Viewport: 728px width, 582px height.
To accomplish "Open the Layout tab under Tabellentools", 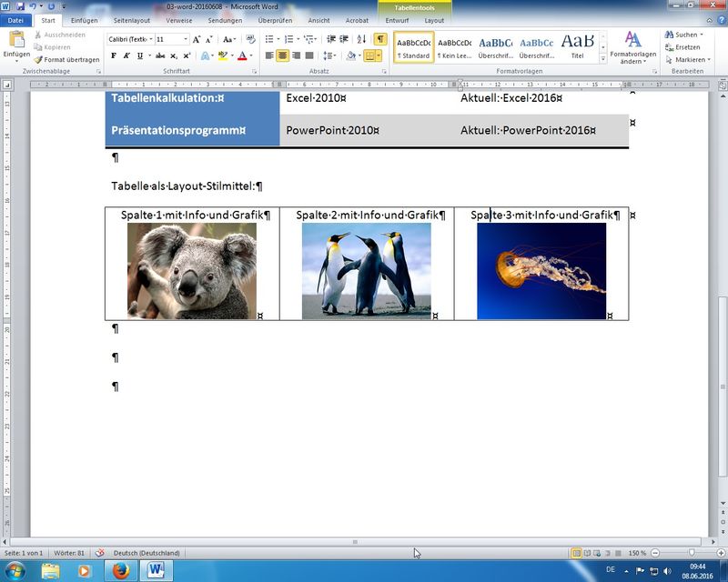I will click(434, 20).
